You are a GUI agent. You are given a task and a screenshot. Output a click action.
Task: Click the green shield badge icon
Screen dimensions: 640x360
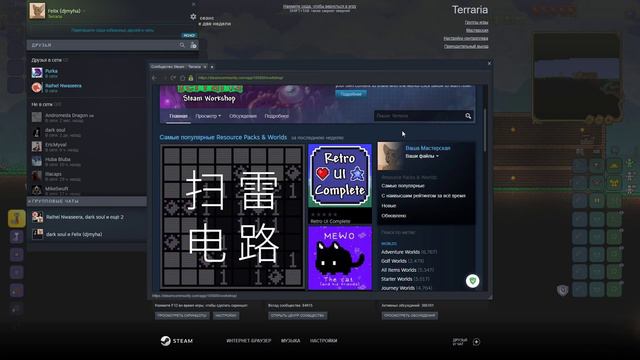click(x=473, y=281)
